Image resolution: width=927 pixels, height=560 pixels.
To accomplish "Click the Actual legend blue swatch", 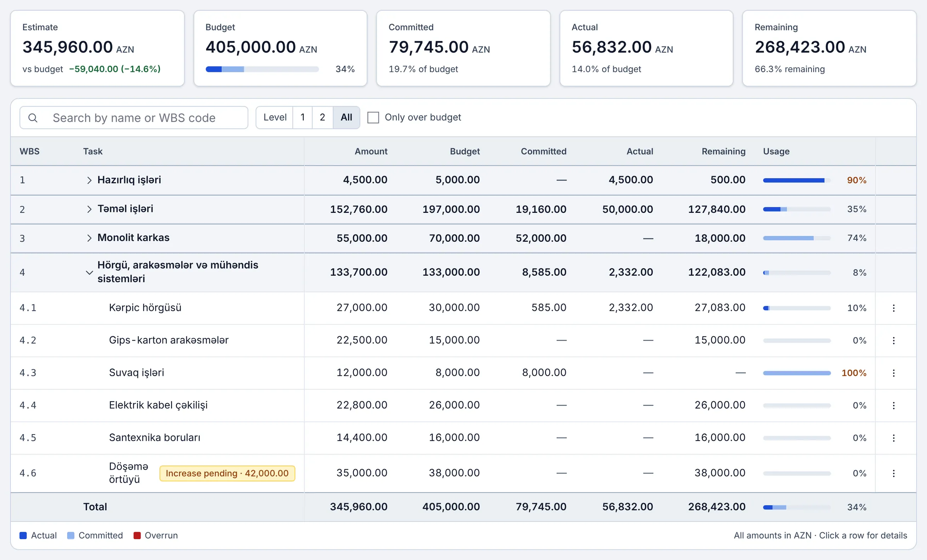I will (23, 535).
